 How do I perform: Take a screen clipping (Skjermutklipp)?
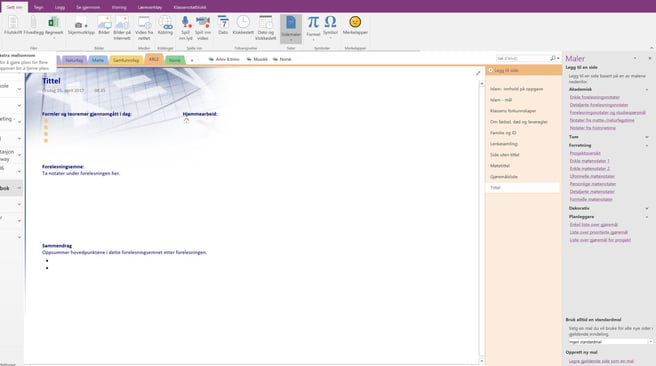pyautogui.click(x=81, y=26)
